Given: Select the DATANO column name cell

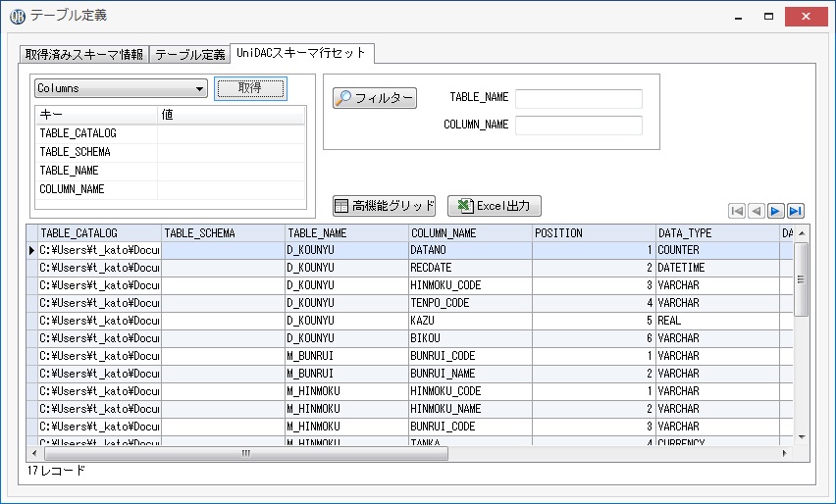Looking at the screenshot, I should (470, 250).
